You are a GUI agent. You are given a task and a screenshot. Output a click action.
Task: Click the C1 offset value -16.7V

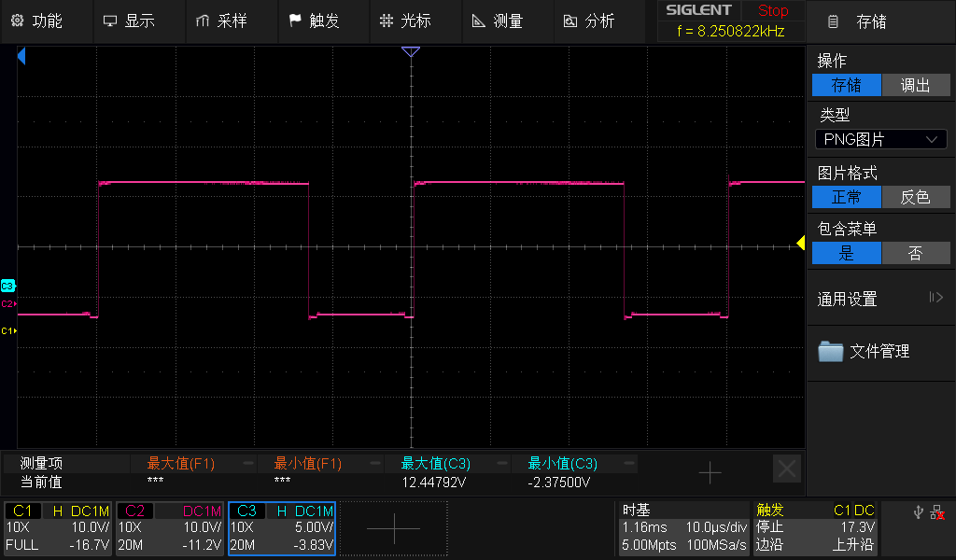tap(89, 545)
